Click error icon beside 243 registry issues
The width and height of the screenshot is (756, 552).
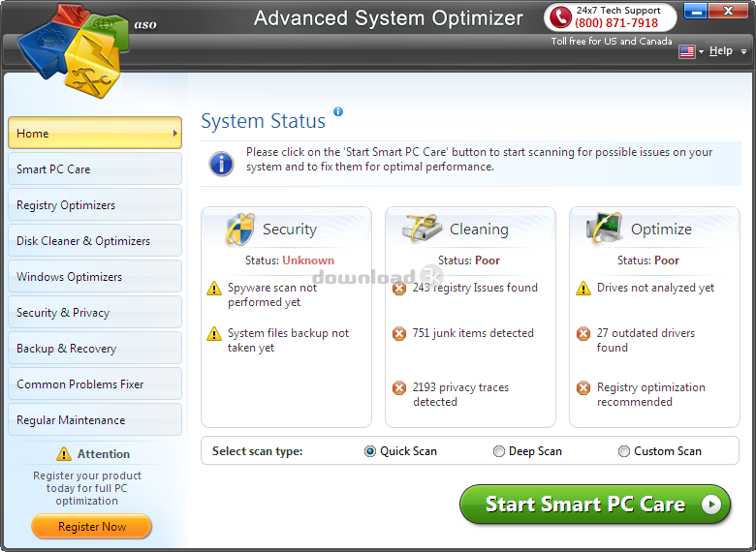(x=398, y=289)
